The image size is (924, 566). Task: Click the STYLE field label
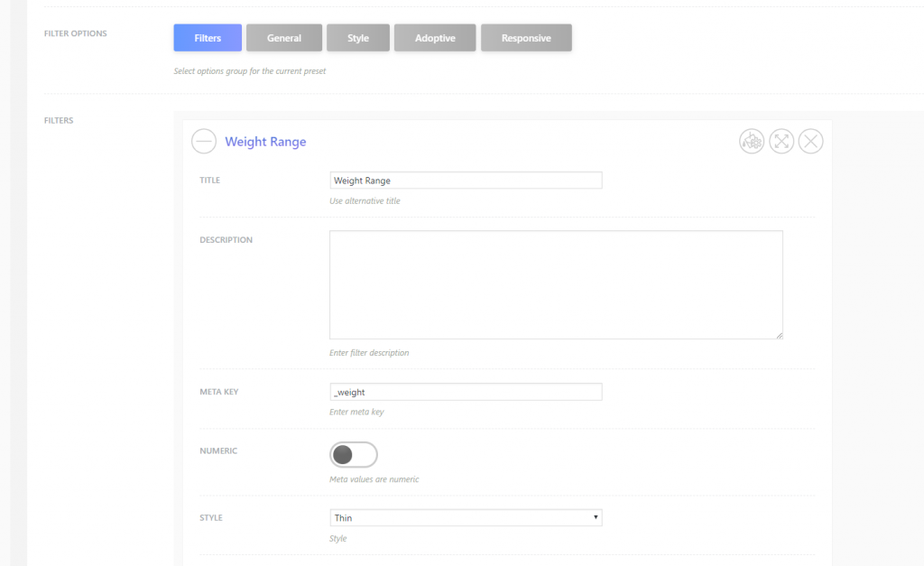pyautogui.click(x=211, y=517)
